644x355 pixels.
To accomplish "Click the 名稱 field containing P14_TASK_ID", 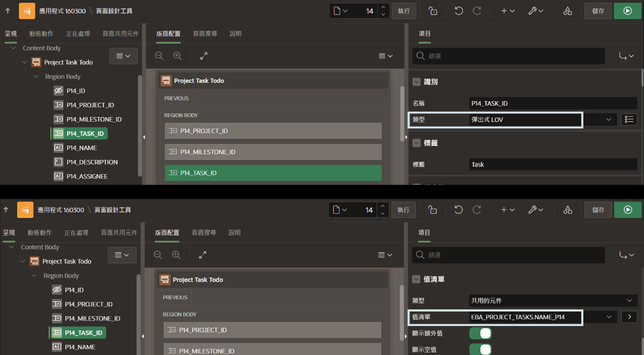I will (x=553, y=103).
